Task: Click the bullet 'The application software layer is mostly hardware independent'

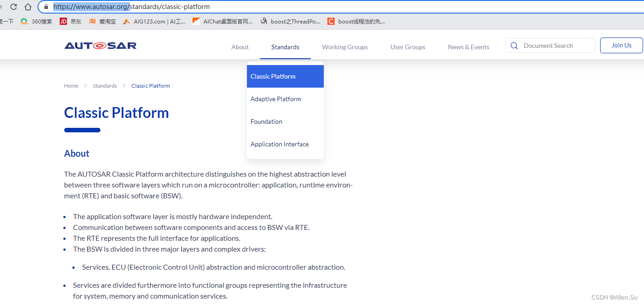Action: (x=173, y=216)
